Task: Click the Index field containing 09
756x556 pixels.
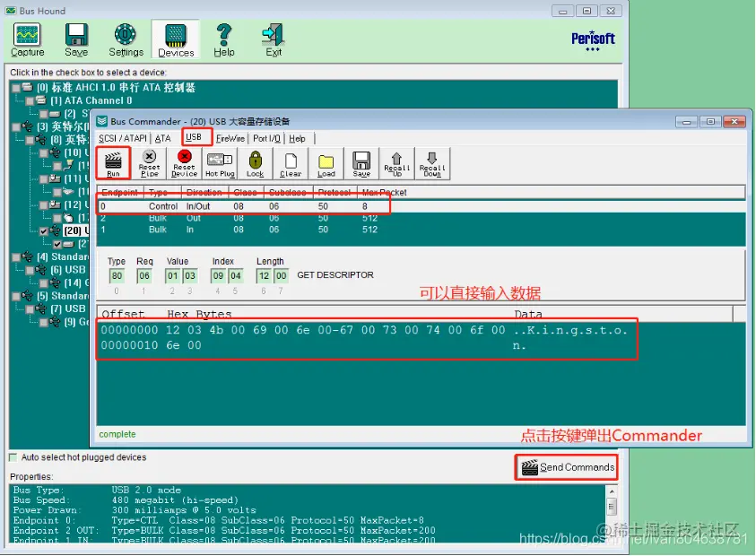Action: coord(218,276)
